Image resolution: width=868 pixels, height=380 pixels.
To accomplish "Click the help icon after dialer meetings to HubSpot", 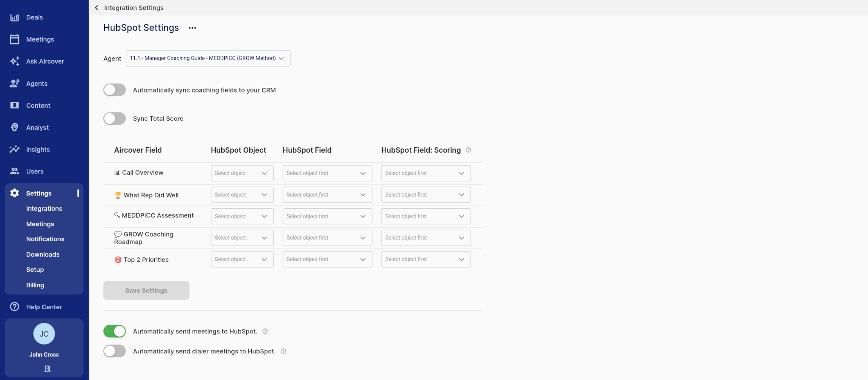I will click(284, 351).
